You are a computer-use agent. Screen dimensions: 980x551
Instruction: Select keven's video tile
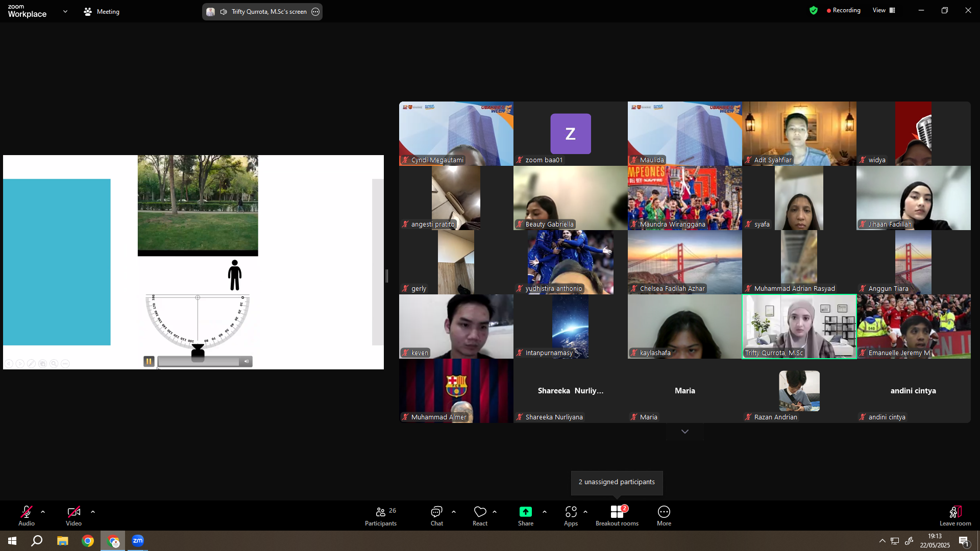tap(456, 327)
